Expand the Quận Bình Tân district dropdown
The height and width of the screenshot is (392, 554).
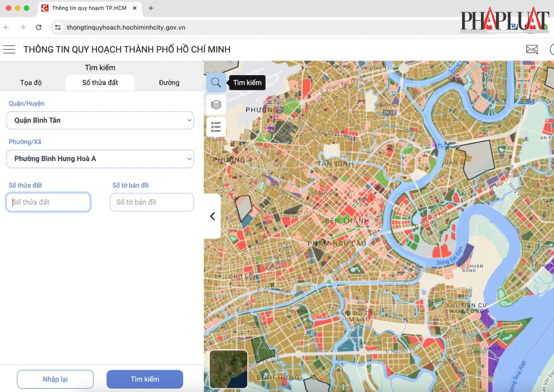pyautogui.click(x=100, y=120)
